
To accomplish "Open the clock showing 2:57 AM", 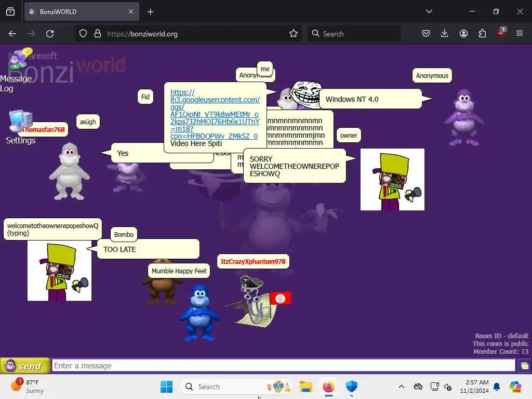I will click(x=474, y=387).
